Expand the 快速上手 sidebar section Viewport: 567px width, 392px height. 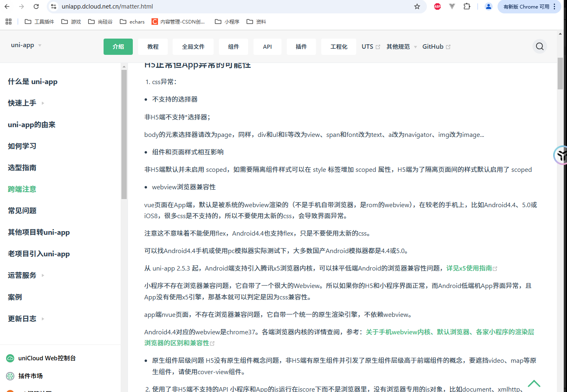pyautogui.click(x=43, y=103)
